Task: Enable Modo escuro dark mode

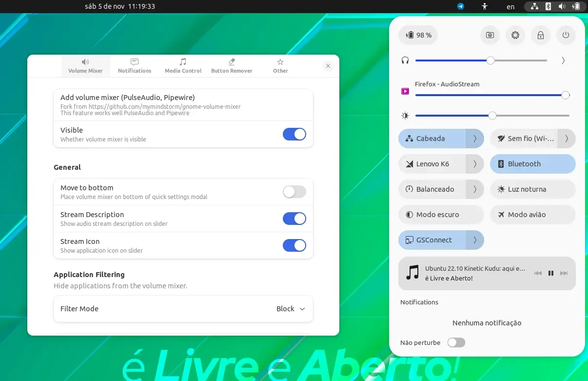Action: click(441, 215)
